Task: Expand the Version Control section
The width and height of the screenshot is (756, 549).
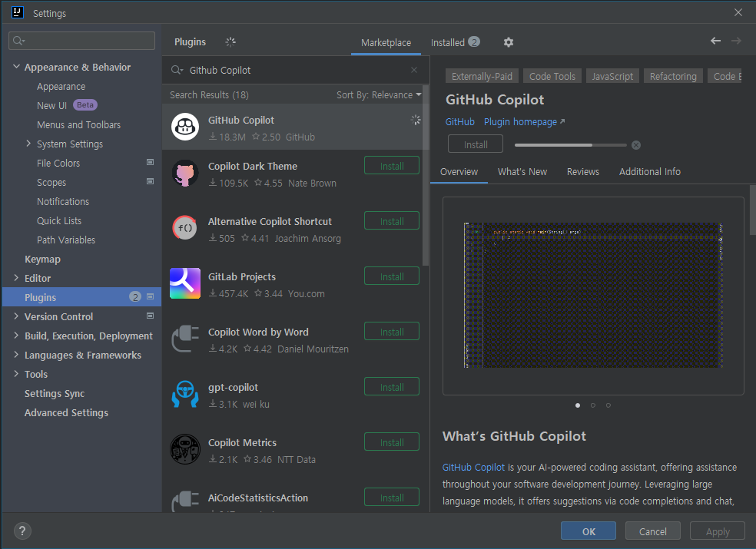Action: tap(16, 316)
